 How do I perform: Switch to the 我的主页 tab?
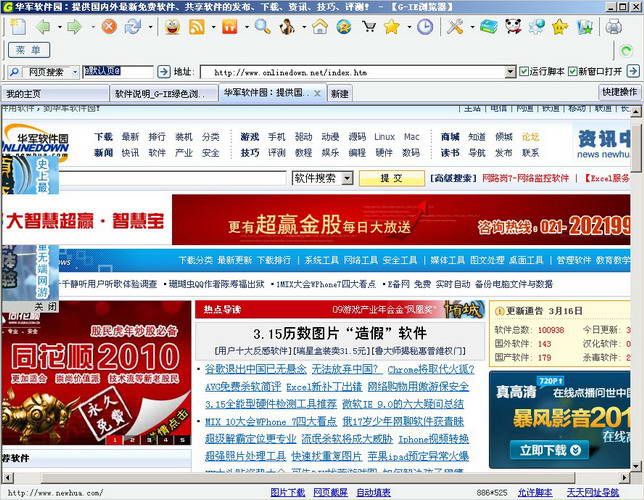[x=55, y=93]
